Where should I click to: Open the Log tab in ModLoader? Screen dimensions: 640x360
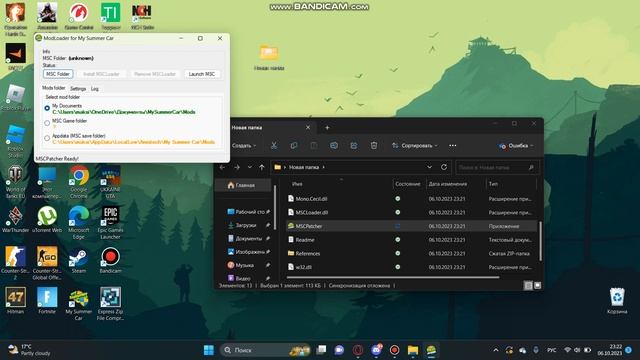click(x=95, y=89)
